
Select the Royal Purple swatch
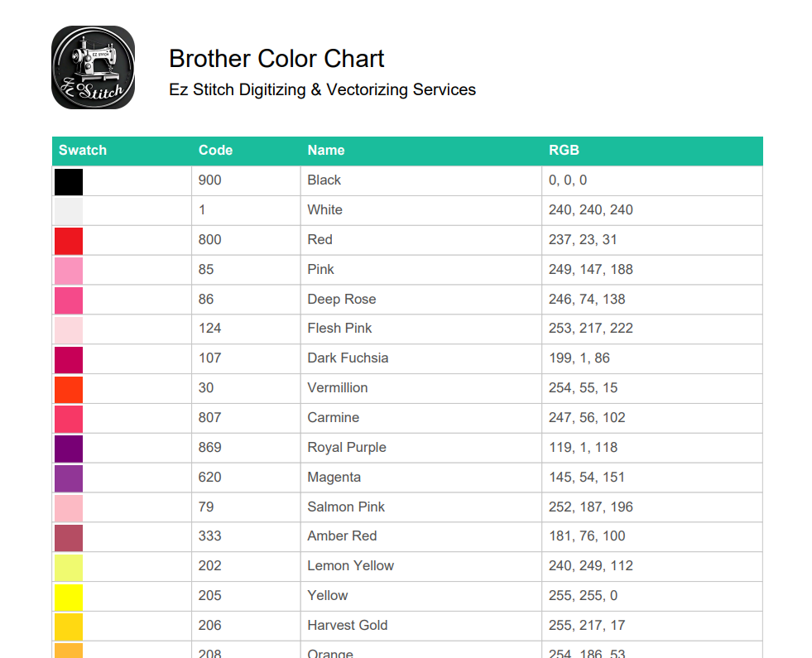(69, 449)
